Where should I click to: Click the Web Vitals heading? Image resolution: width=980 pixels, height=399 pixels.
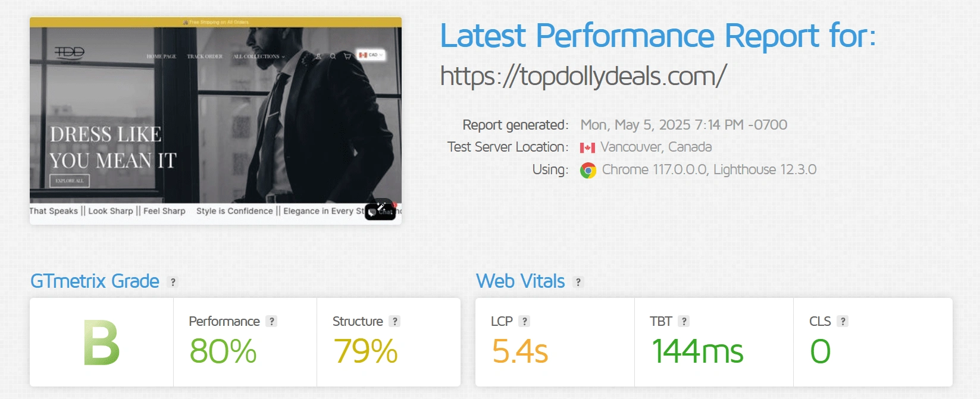521,281
